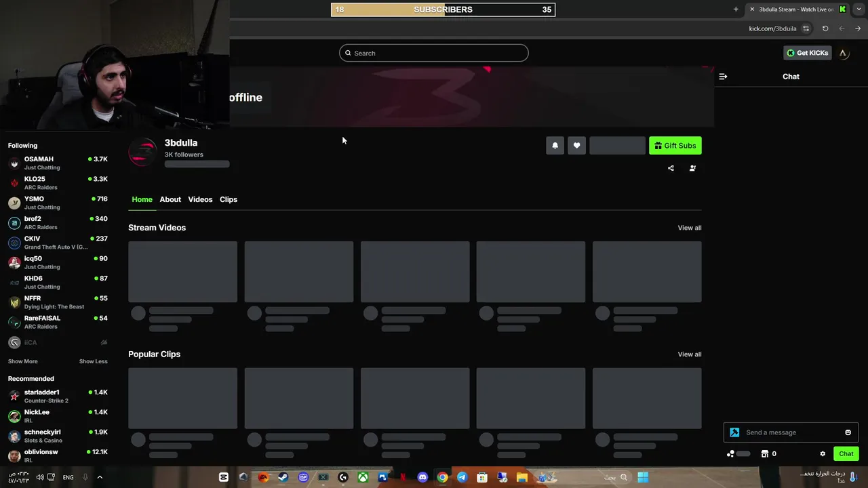Open RareFAISAL channel in sidebar
This screenshot has height=488, width=868.
pyautogui.click(x=58, y=322)
